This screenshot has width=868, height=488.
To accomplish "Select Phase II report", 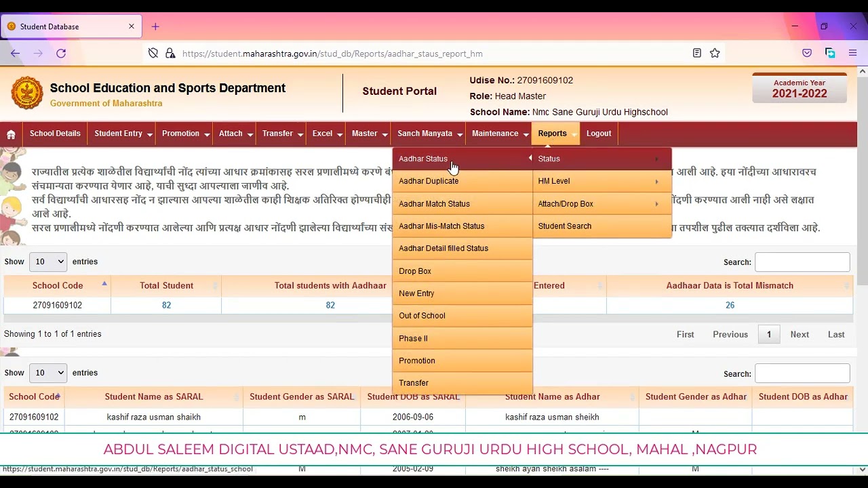I will pyautogui.click(x=462, y=338).
